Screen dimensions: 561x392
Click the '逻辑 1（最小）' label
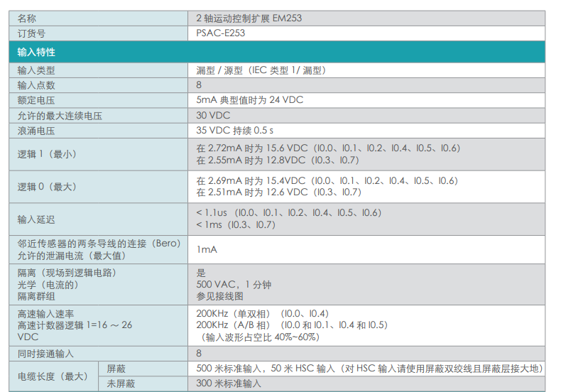pos(47,155)
